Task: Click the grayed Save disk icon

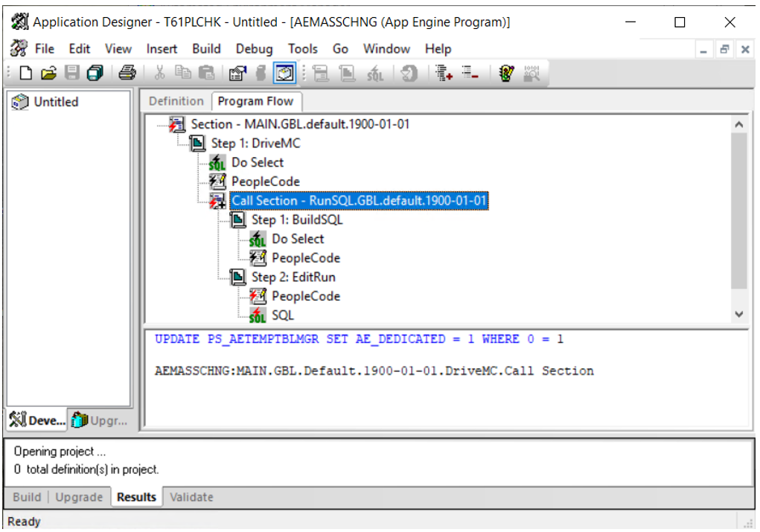Action: tap(72, 73)
